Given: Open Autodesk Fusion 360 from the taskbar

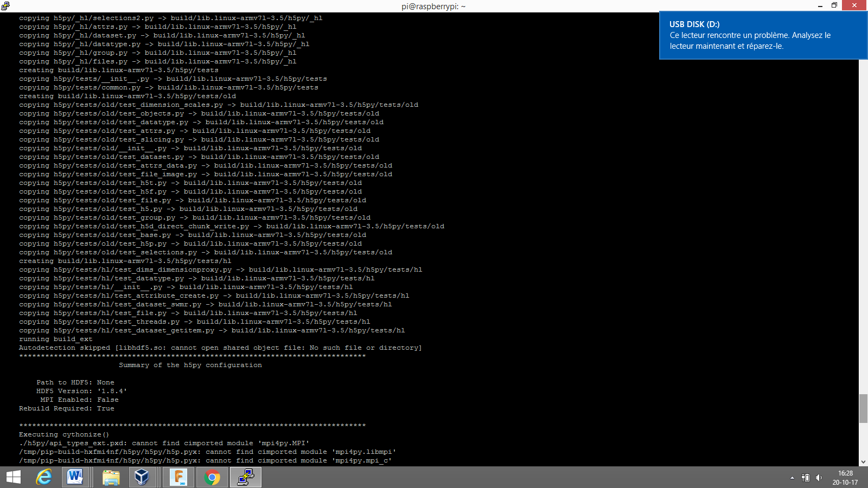Looking at the screenshot, I should point(178,477).
